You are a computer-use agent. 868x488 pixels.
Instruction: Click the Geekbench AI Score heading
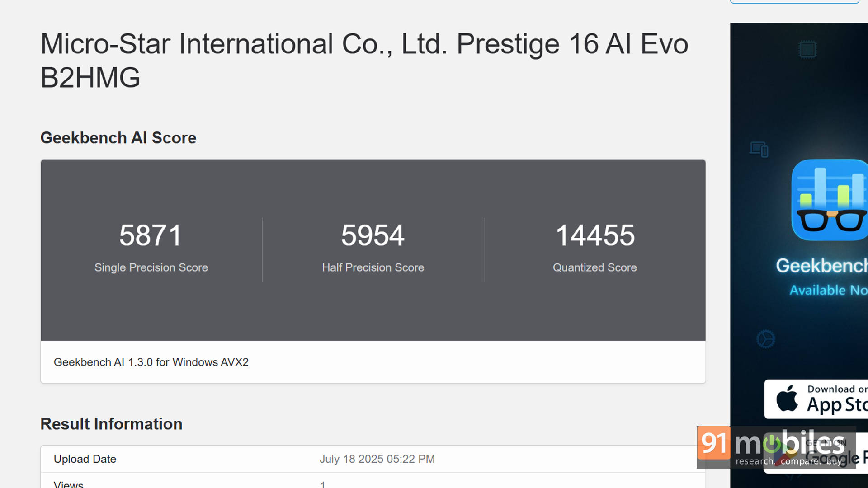pos(118,138)
